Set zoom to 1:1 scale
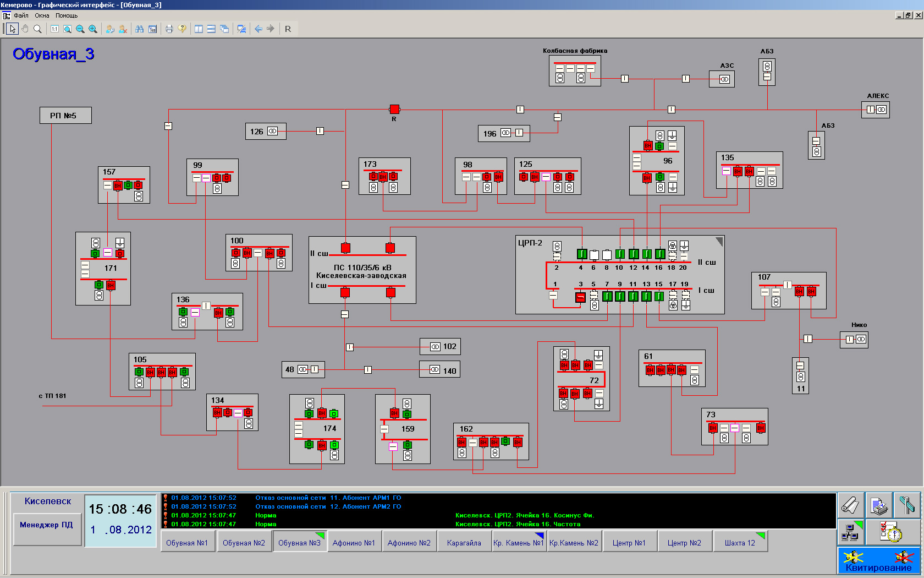924x578 pixels. click(54, 29)
